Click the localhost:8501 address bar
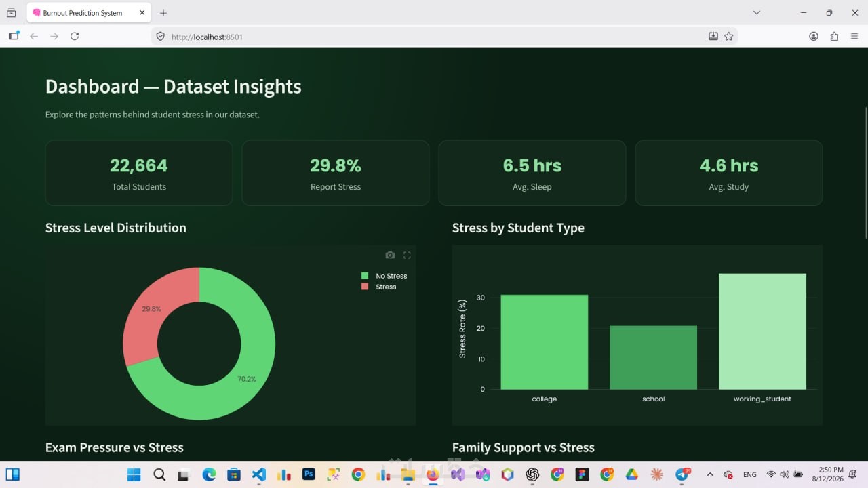 (434, 37)
